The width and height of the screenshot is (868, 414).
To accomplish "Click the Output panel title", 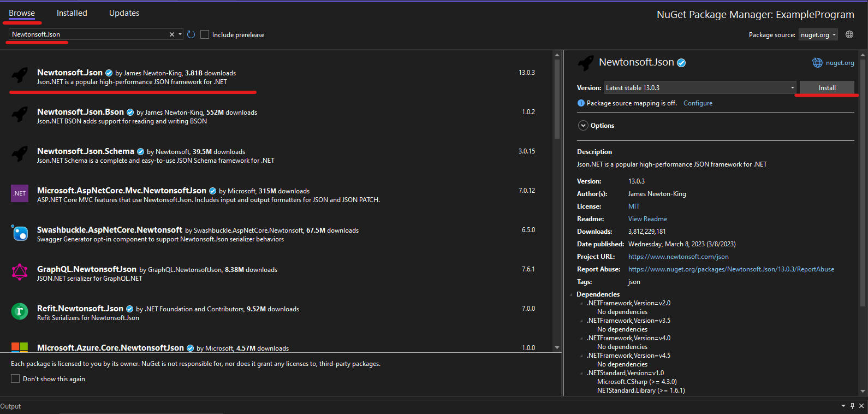I will click(x=10, y=406).
